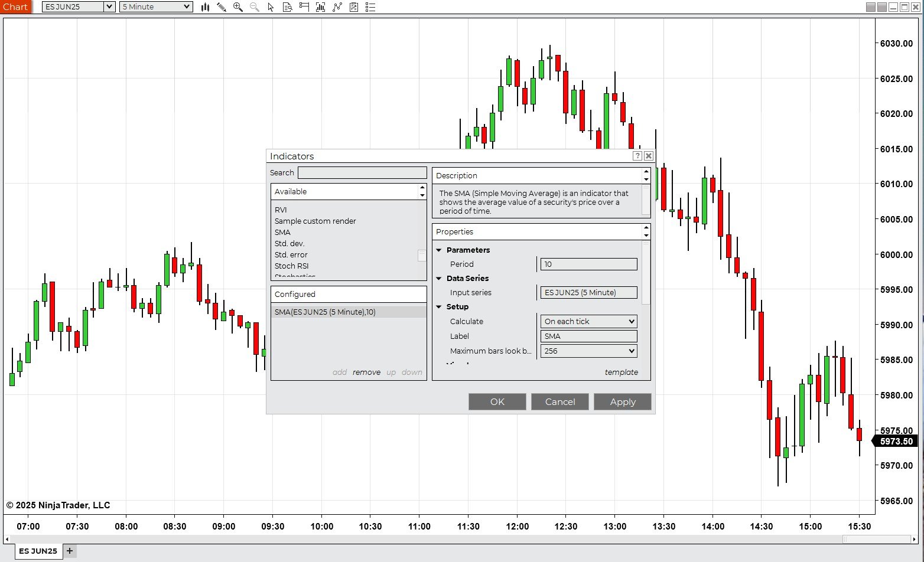Select Std. dev. in Available list
The width and height of the screenshot is (924, 562).
click(289, 243)
